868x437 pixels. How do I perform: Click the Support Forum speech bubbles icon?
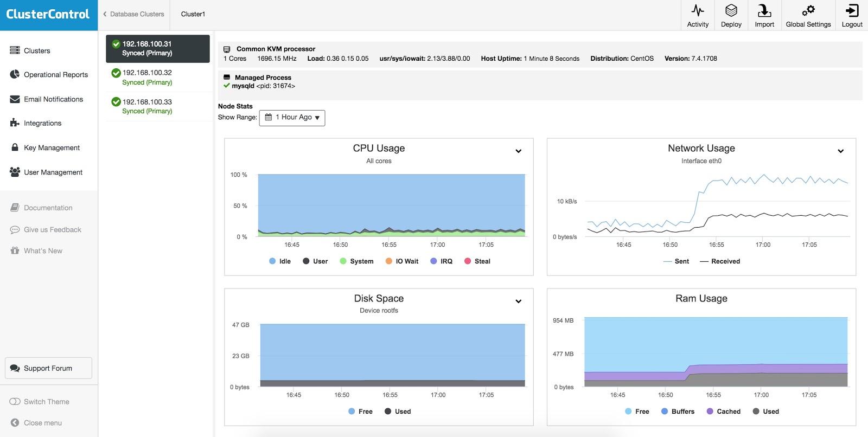(x=15, y=368)
